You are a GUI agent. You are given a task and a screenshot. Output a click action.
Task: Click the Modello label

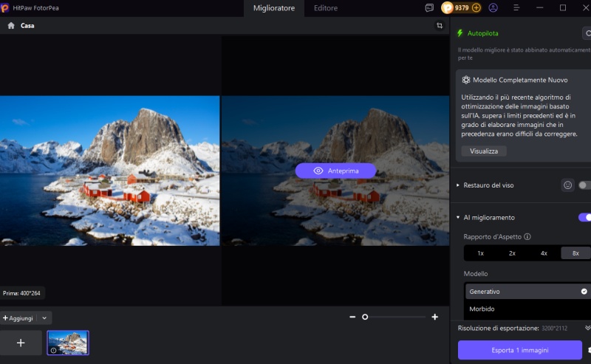(475, 274)
